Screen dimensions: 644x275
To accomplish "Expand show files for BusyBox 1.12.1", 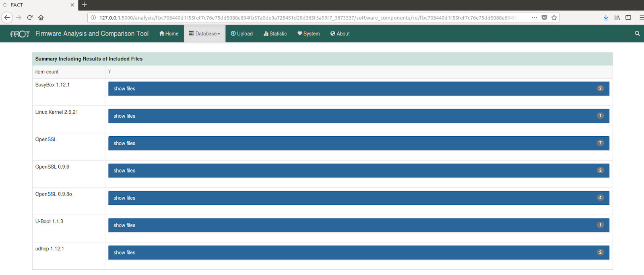I will pos(359,89).
